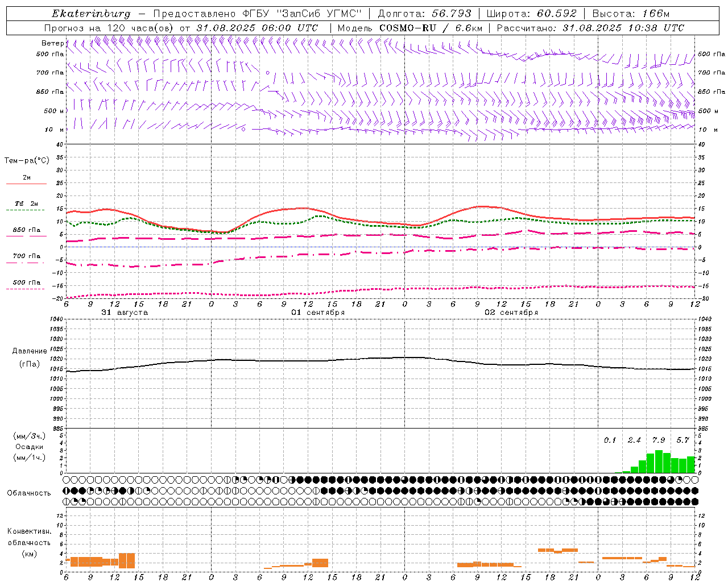The image size is (728, 582).
Task: Click the Облачность row label
Action: pos(29,493)
